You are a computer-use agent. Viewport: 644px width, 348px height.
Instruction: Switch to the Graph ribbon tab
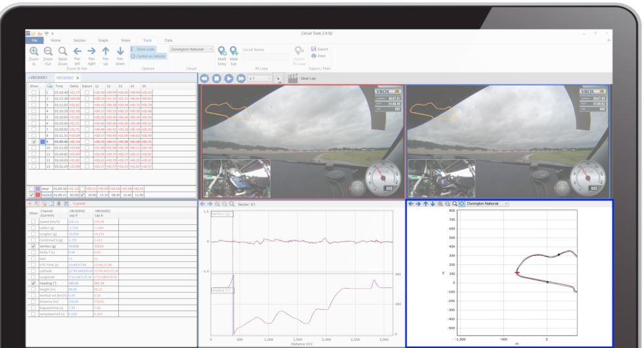(x=103, y=40)
